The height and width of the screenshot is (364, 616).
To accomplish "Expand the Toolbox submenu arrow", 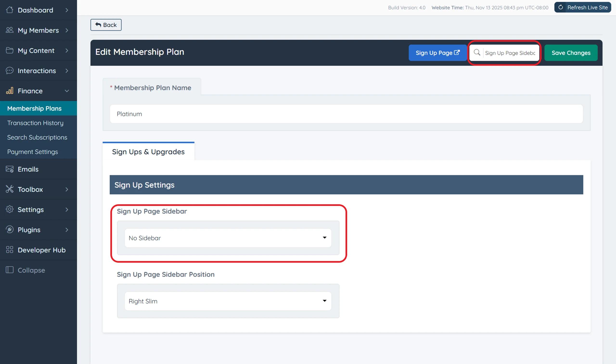I will point(67,189).
